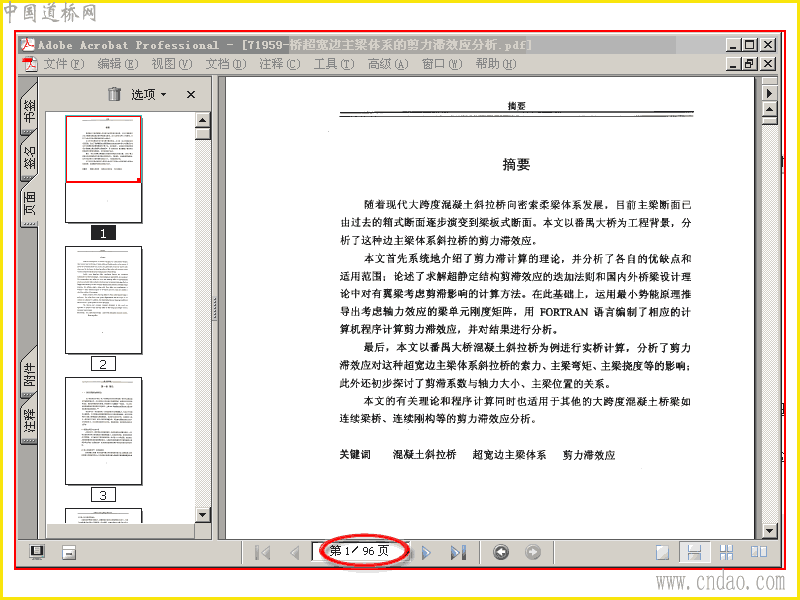This screenshot has height=600, width=800.
Task: Open the 文件(F) menu
Action: click(x=63, y=64)
